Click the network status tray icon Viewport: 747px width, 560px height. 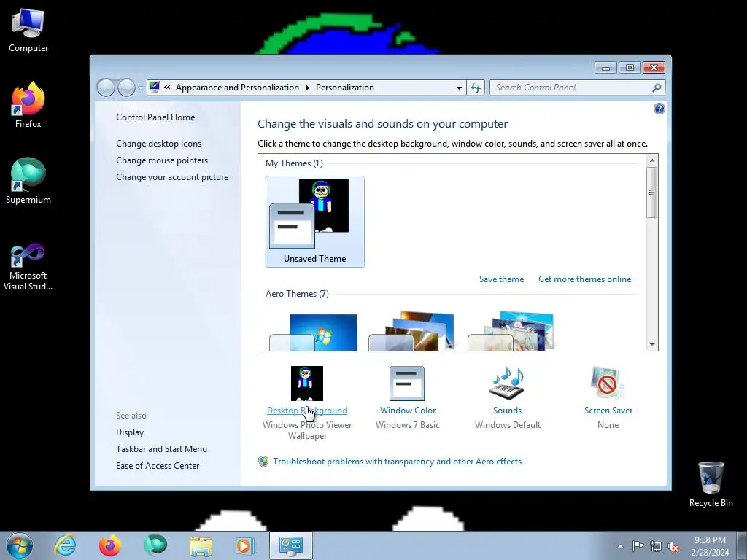coord(656,546)
